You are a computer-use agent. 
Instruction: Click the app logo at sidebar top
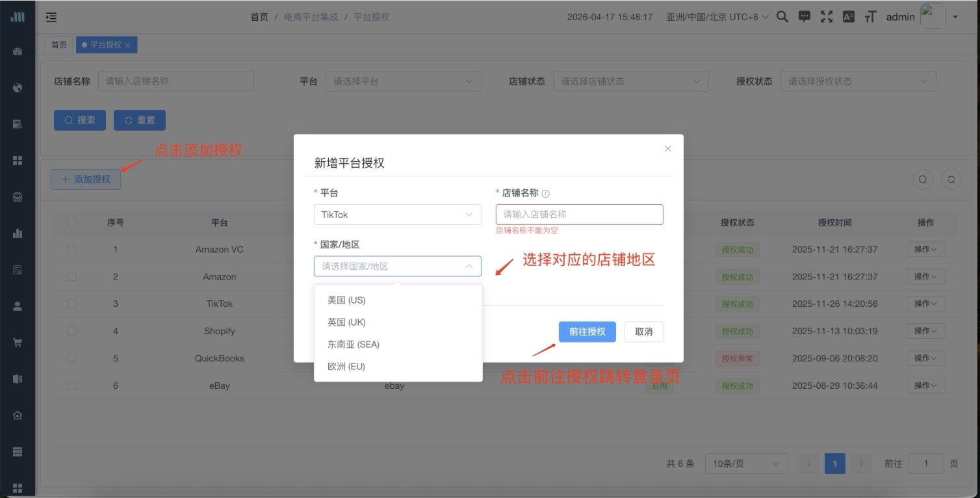tap(18, 17)
